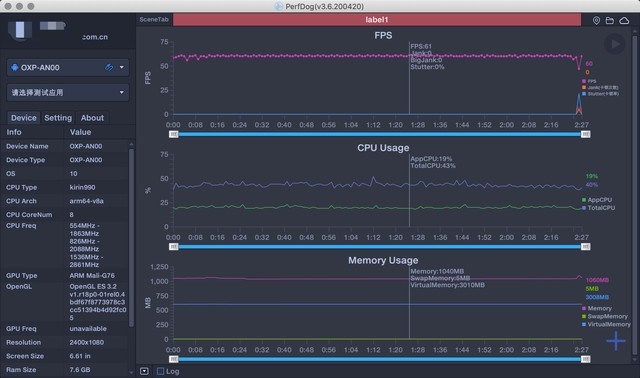Select the Device Type row

point(65,160)
